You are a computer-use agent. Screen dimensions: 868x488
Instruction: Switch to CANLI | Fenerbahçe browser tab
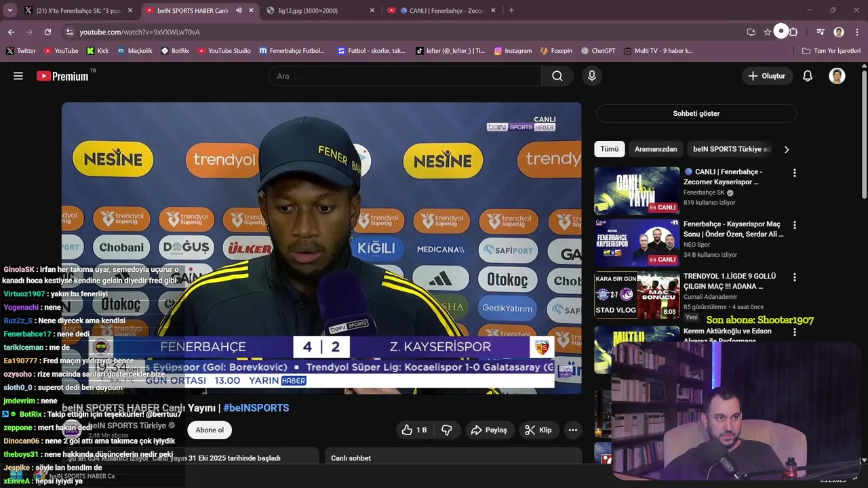click(x=441, y=10)
